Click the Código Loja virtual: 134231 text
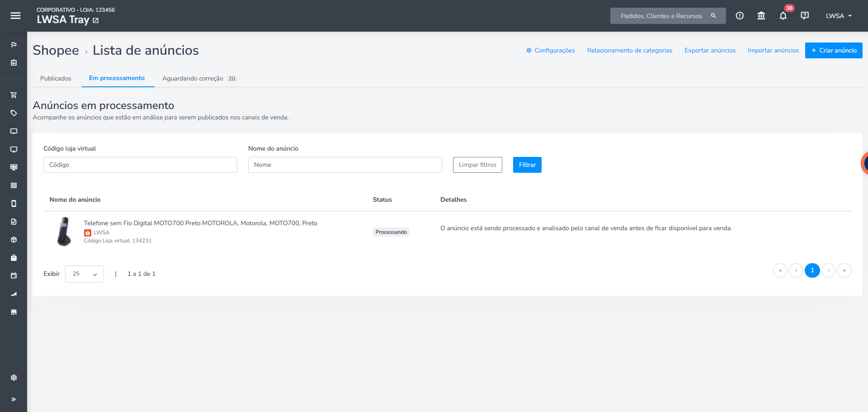The image size is (868, 412). click(x=118, y=241)
